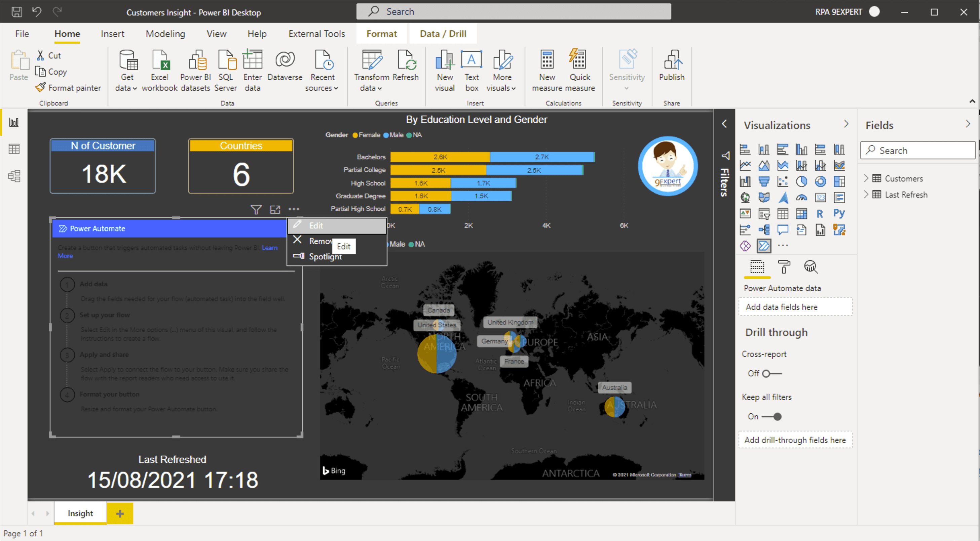Select the Donut chart visualization
This screenshot has height=541, width=980.
point(821,181)
